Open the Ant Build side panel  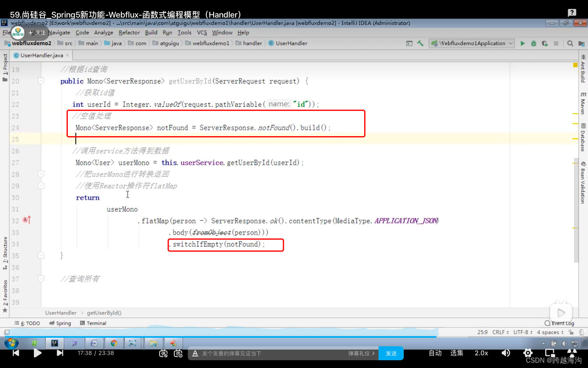(x=583, y=69)
